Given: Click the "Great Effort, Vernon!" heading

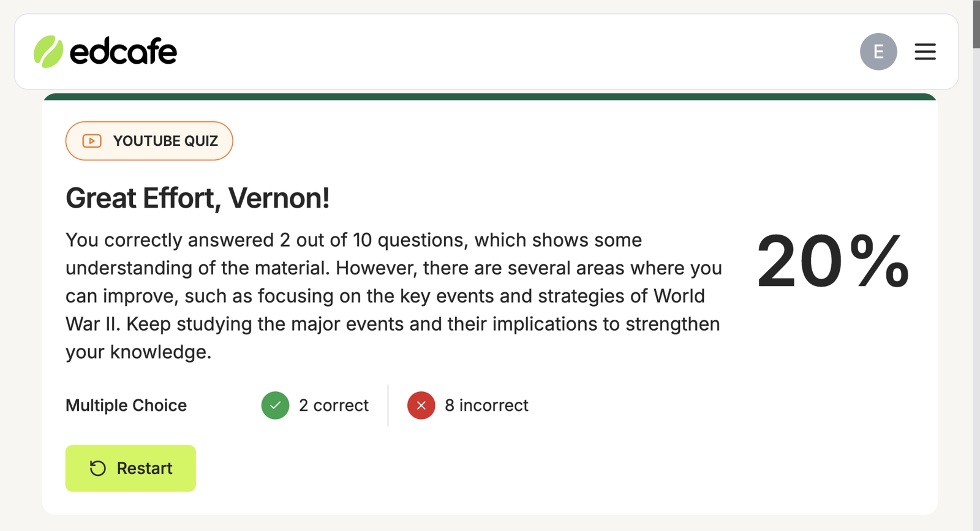Looking at the screenshot, I should [197, 198].
